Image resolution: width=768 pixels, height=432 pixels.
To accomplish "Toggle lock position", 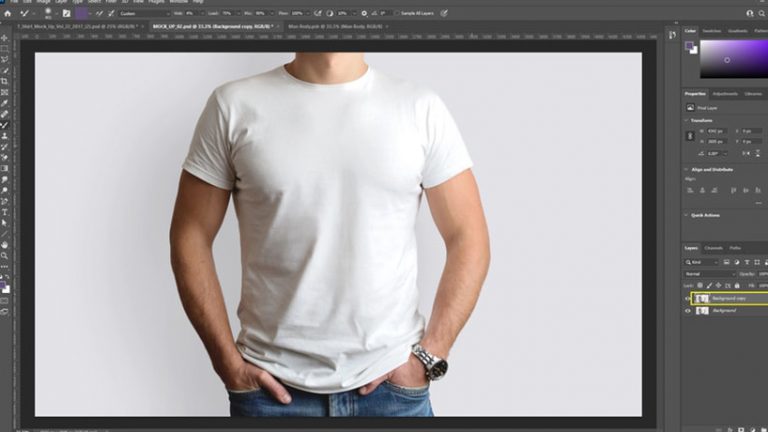I will coord(719,285).
